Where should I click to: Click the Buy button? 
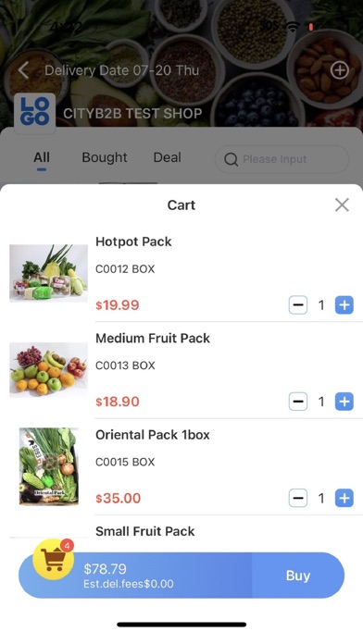coord(298,576)
